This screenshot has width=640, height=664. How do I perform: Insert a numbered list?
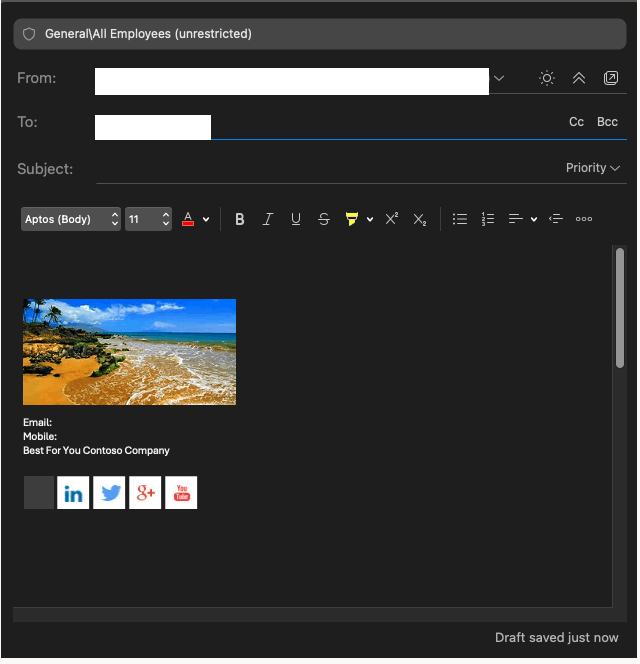click(488, 219)
